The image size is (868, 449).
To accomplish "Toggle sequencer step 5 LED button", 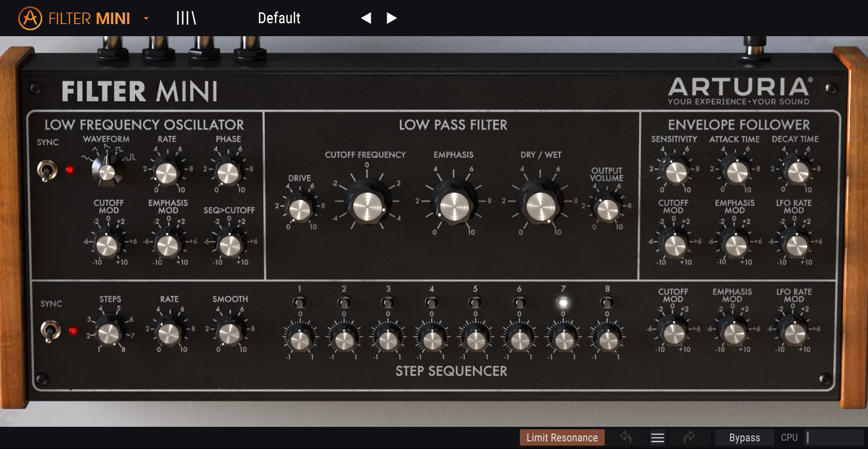I will pos(475,302).
